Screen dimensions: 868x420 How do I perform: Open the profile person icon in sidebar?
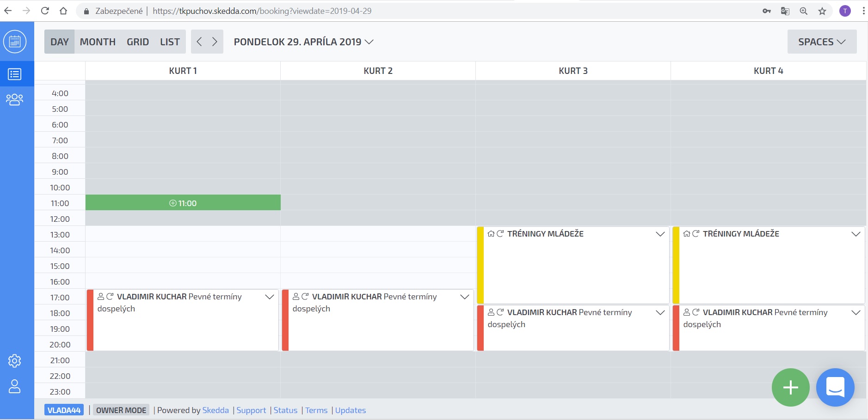(15, 386)
